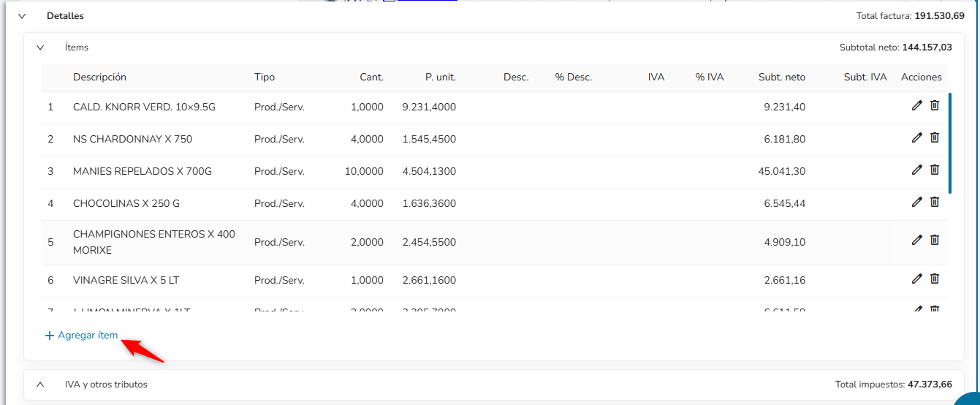980x405 pixels.
Task: Click the % Desc. column header
Action: 574,77
